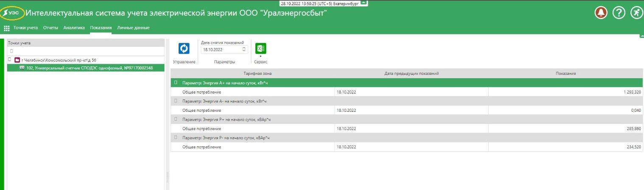Collapse the Энергия P+ parameter group
This screenshot has height=190, width=644.
176,119
